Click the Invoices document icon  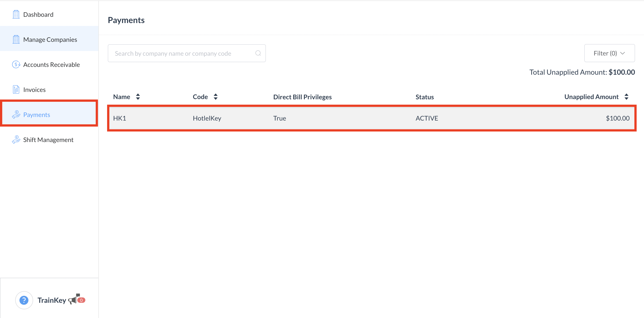click(x=16, y=89)
